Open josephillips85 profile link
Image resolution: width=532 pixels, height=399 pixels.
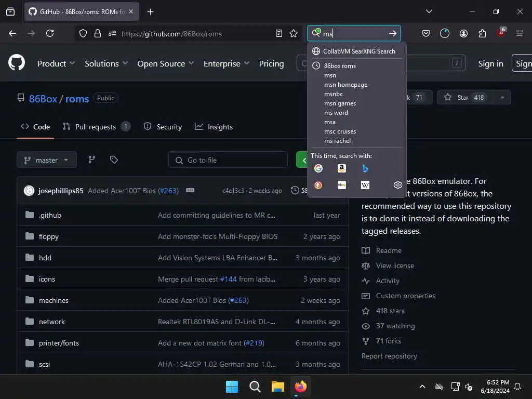(61, 191)
